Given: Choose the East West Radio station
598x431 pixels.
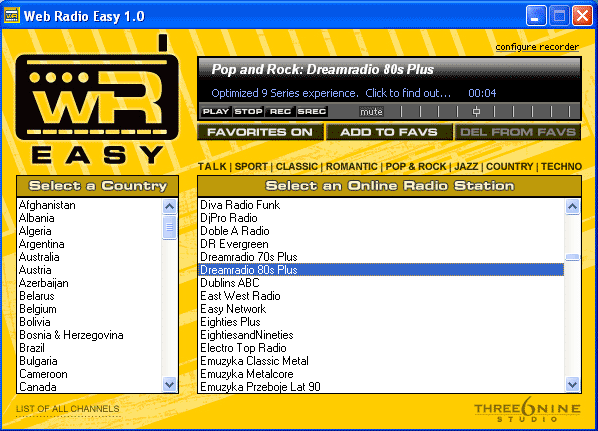Looking at the screenshot, I should click(x=240, y=296).
